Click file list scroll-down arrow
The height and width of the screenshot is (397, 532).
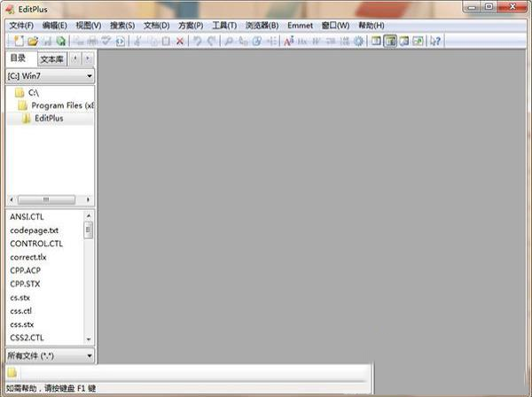pos(89,339)
